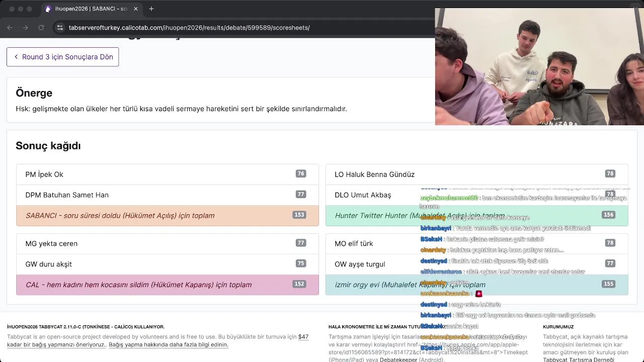Select the SABANCI team total row

click(x=168, y=216)
